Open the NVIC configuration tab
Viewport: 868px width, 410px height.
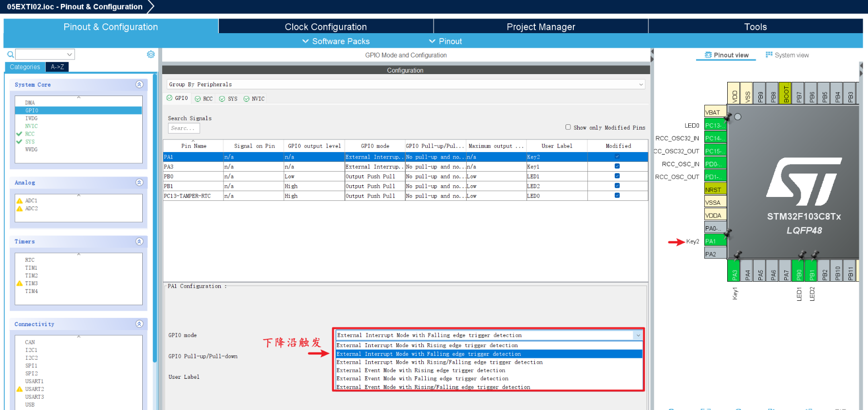click(x=254, y=98)
